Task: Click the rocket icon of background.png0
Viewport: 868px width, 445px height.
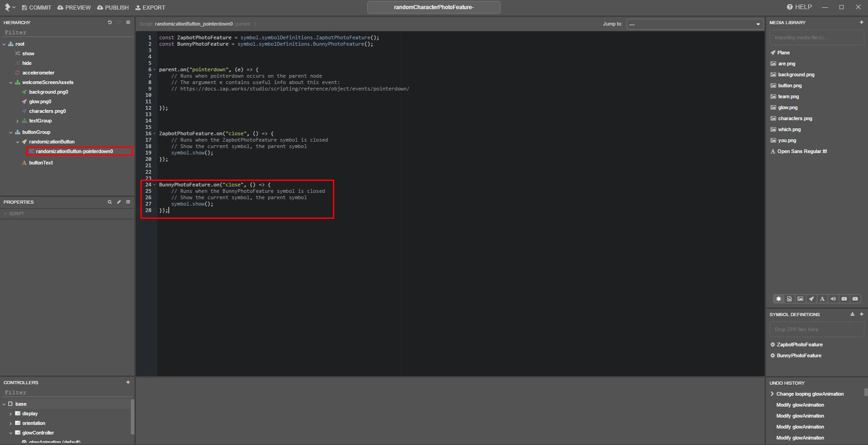Action: point(24,92)
